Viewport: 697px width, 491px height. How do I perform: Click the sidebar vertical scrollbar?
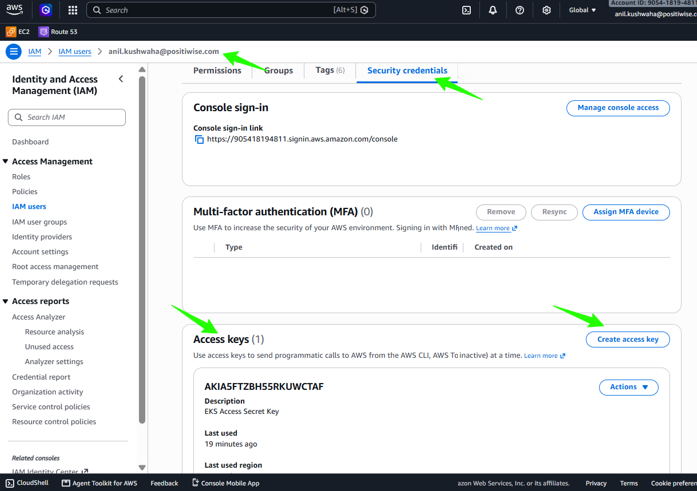click(x=142, y=250)
